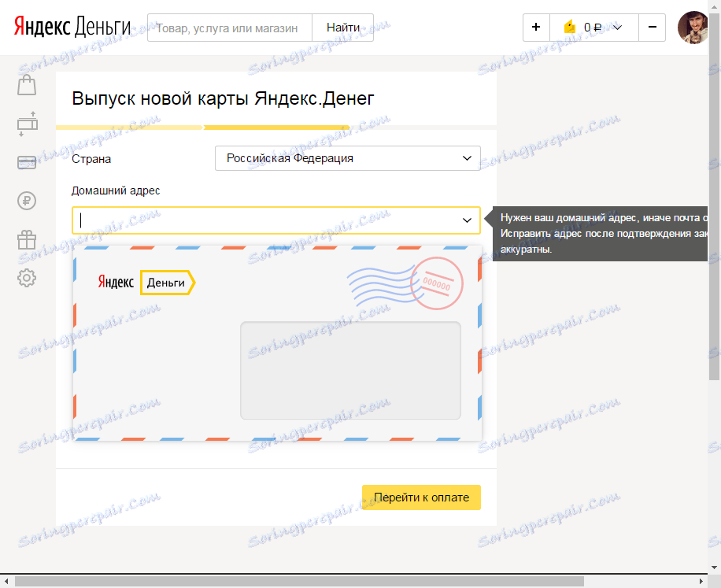Click the Перейти к оплате button
The image size is (721, 588).
pyautogui.click(x=421, y=497)
